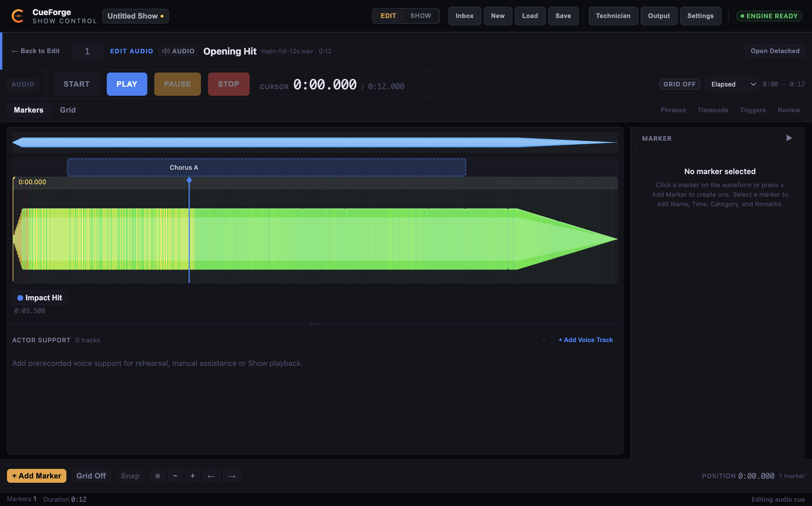Click the Opening Hit cue title
The image size is (812, 506).
(230, 51)
